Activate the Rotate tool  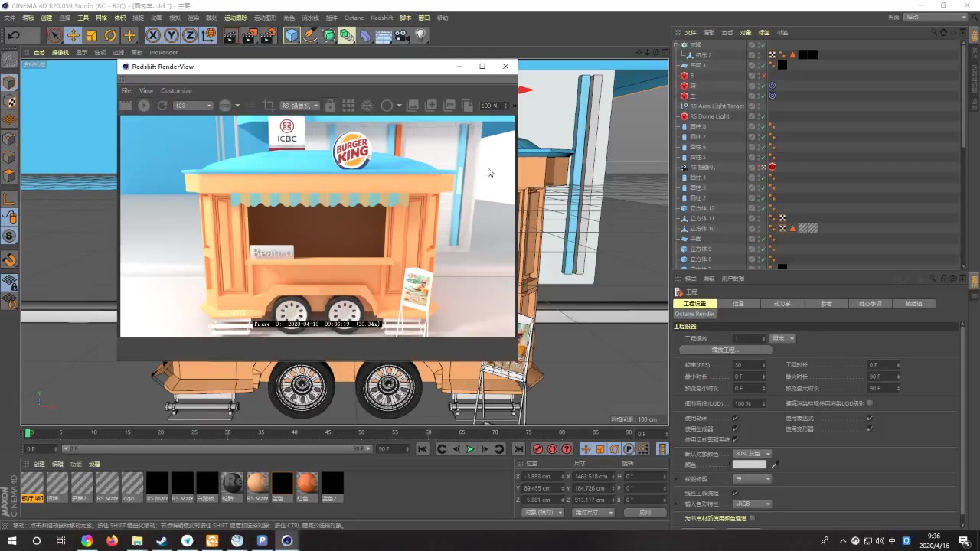pyautogui.click(x=110, y=35)
